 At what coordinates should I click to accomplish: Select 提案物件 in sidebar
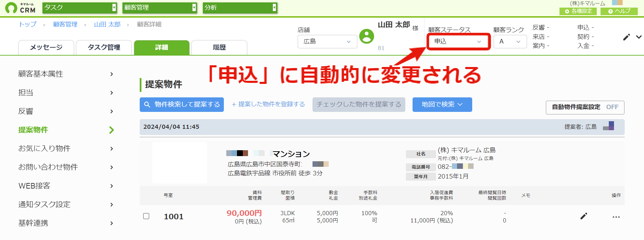tap(66, 130)
